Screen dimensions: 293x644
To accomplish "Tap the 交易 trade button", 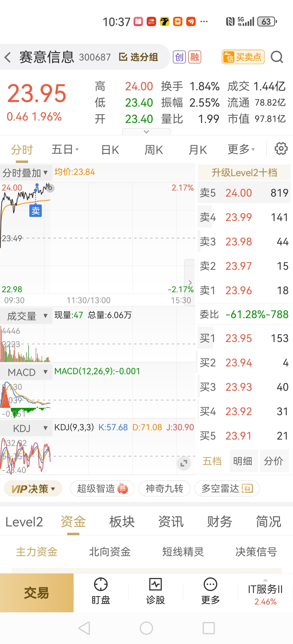I will coord(37,593).
